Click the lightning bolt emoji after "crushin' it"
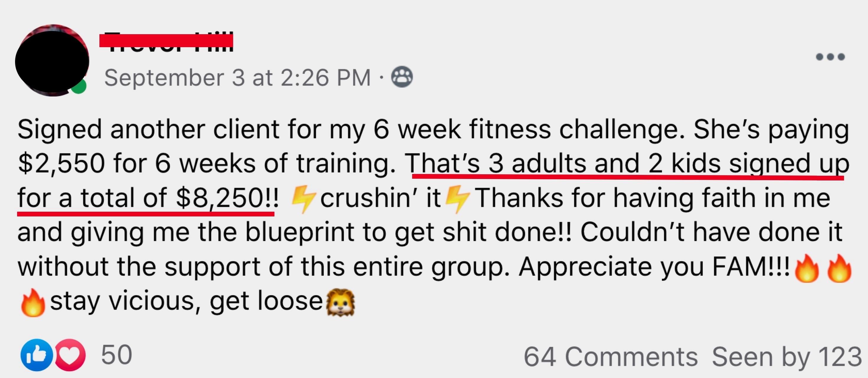Viewport: 868px width, 378px height. coord(458,199)
